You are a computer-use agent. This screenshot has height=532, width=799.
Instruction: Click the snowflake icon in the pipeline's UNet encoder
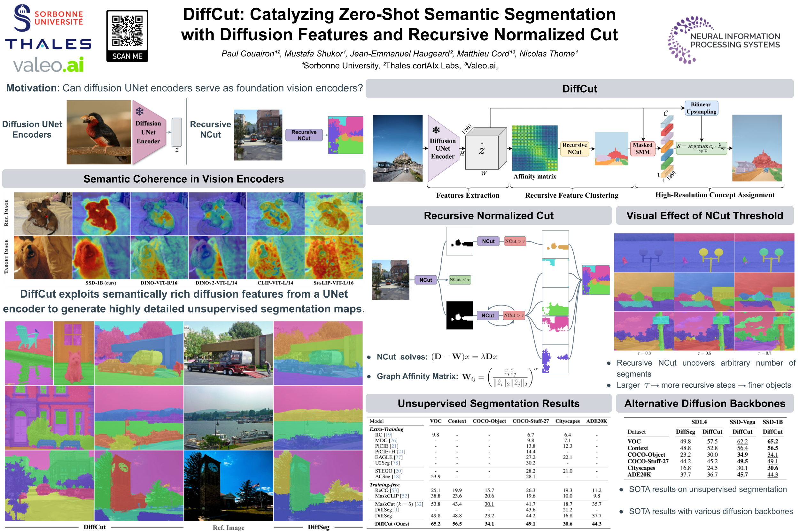tap(436, 130)
